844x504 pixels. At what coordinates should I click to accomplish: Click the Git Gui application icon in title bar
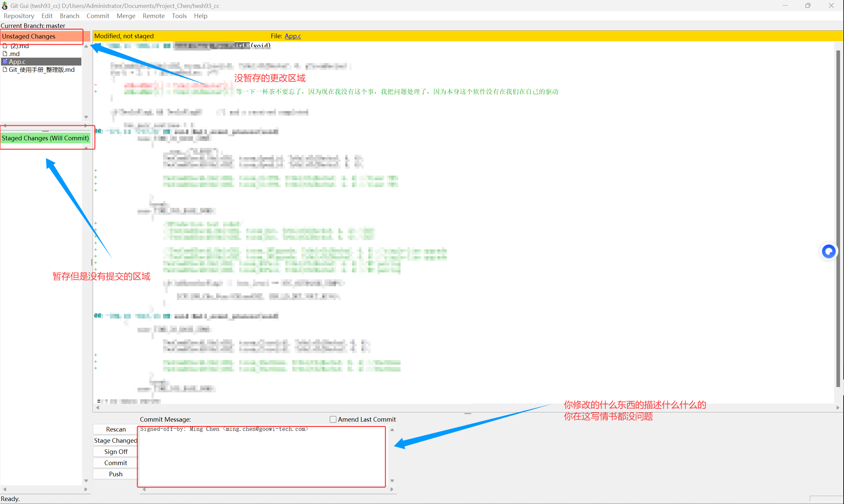(x=4, y=6)
